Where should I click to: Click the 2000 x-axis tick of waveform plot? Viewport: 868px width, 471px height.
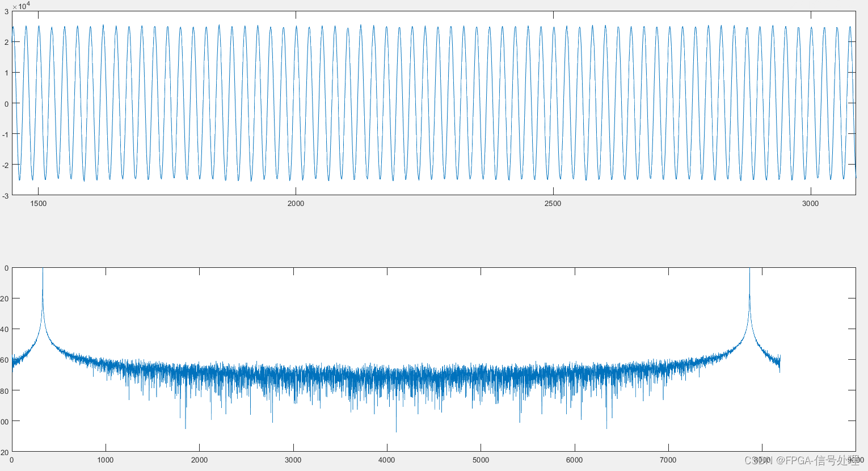[x=296, y=204]
